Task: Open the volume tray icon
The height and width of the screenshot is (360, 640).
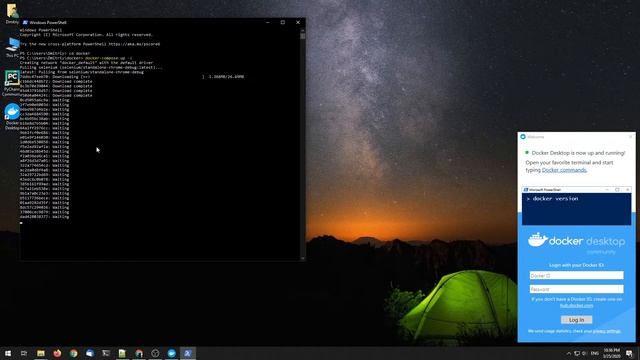Action: coord(584,353)
